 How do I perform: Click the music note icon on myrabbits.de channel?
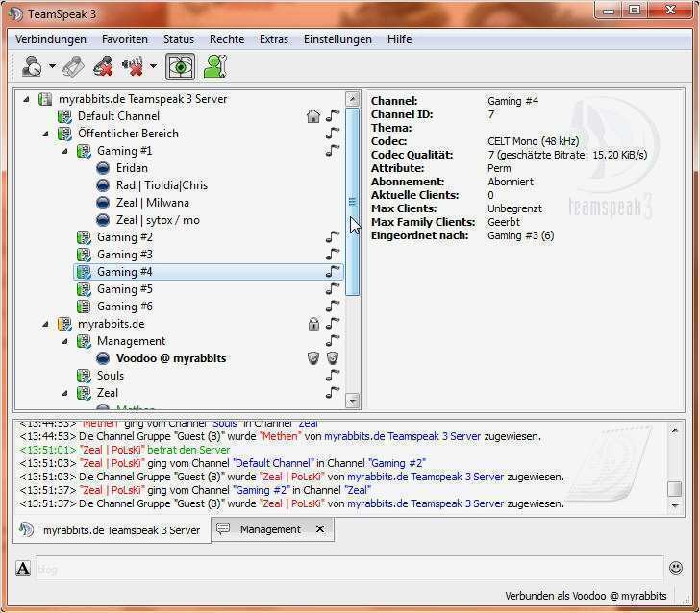333,324
